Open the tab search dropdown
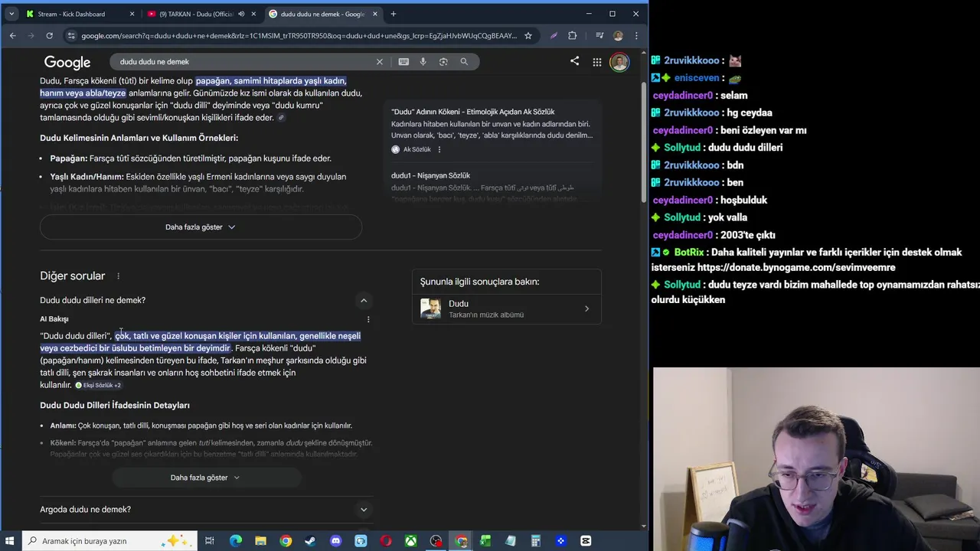 [11, 14]
